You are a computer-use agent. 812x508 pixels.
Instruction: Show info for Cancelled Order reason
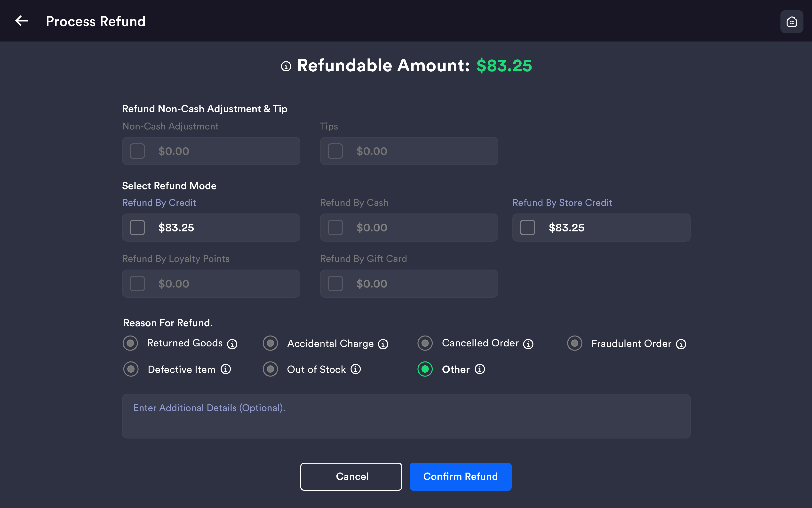click(x=528, y=344)
